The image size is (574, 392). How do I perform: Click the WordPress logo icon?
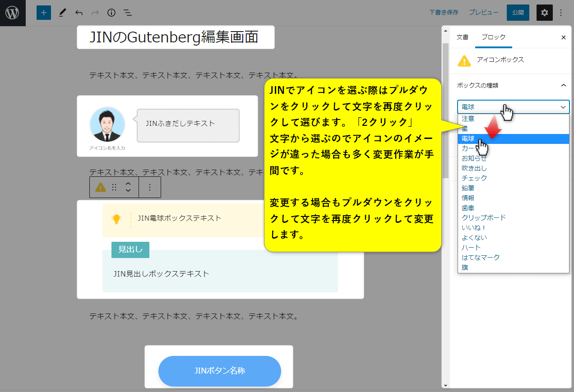[12, 13]
